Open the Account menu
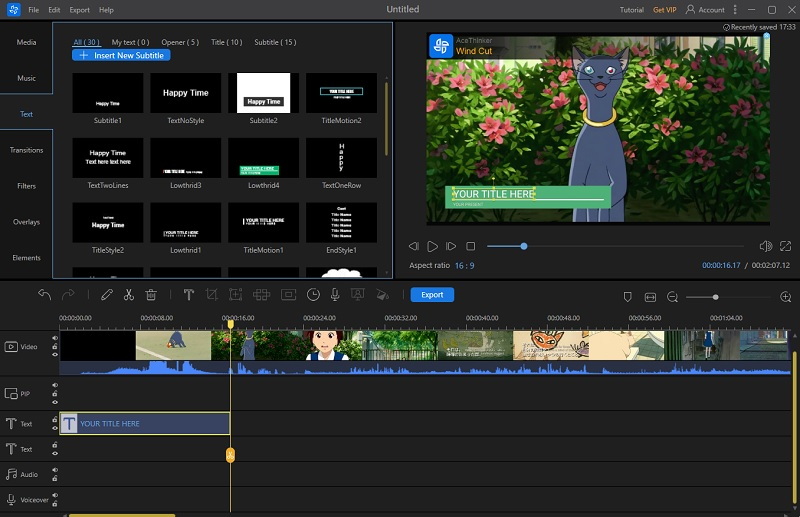 tap(706, 10)
